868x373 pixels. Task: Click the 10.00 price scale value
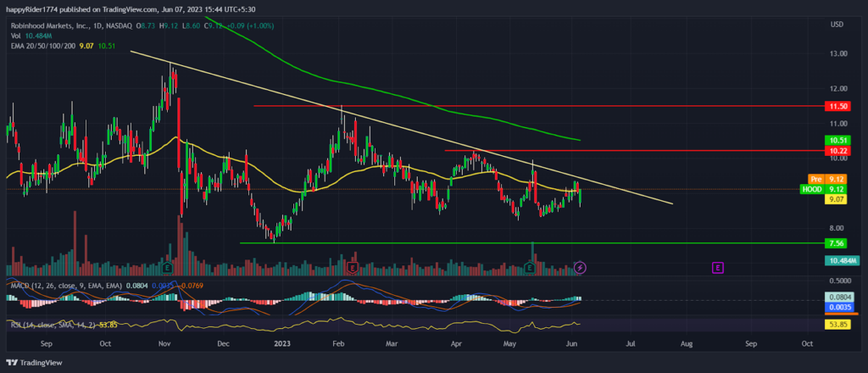coord(839,159)
